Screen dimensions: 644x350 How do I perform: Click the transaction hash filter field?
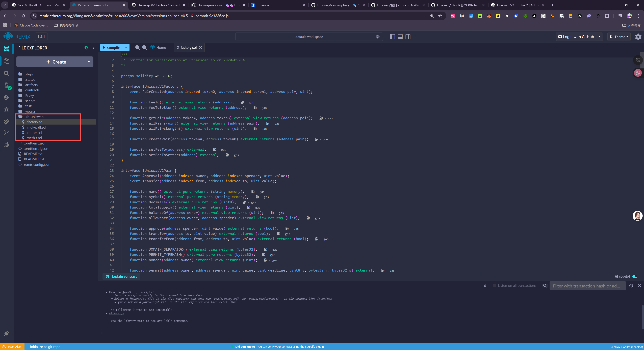[587, 286]
